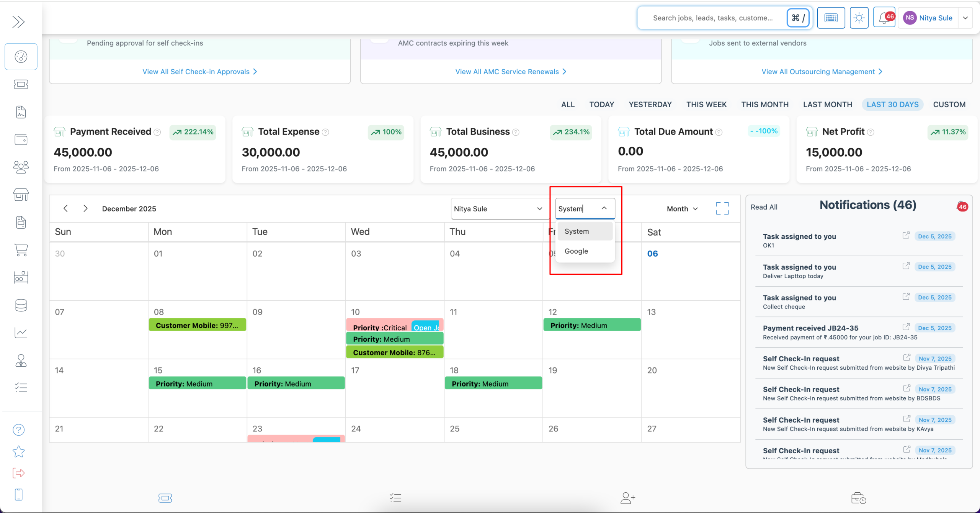Open the tasks checklist icon in sidebar
Viewport: 980px width, 513px height.
(21, 387)
